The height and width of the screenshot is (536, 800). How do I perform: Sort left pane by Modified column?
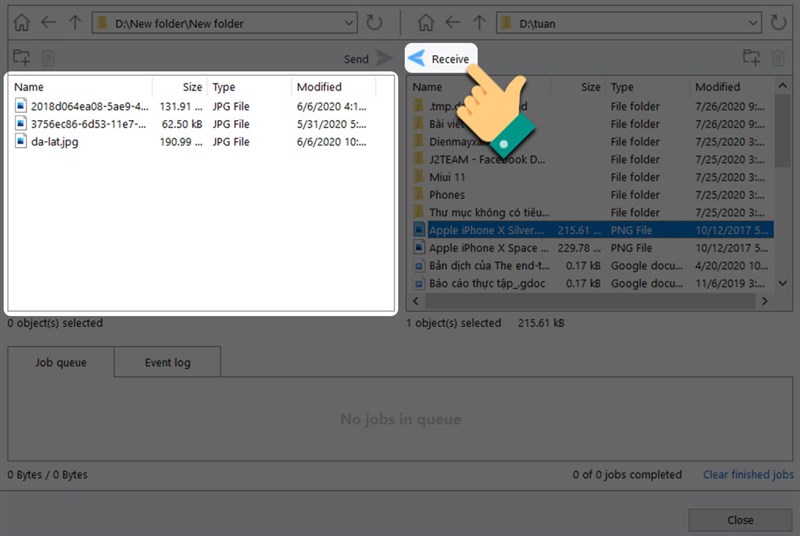click(x=334, y=87)
